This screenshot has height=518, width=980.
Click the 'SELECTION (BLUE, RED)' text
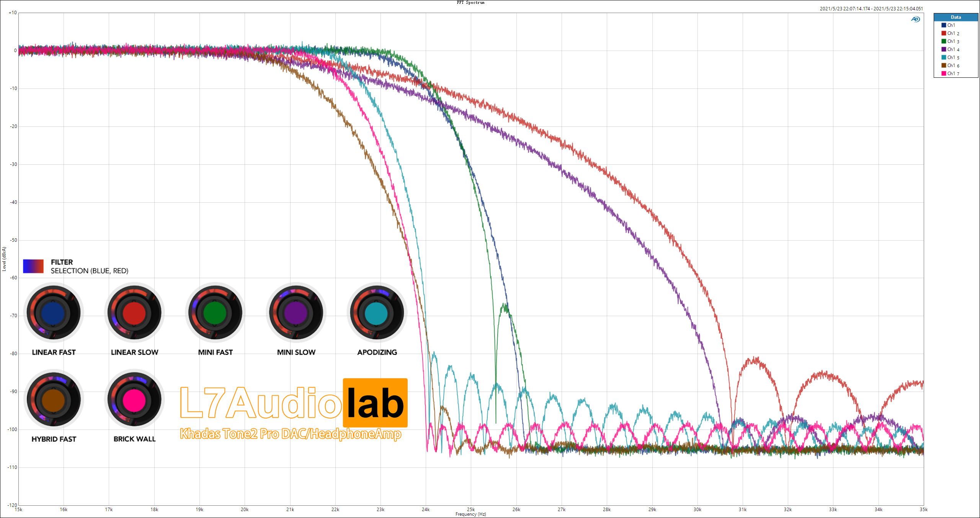(x=90, y=271)
